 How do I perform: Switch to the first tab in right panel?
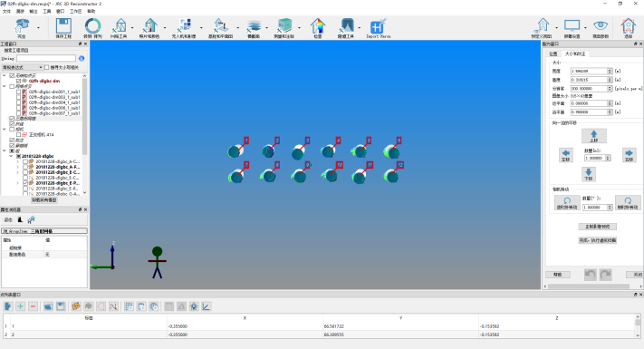[x=553, y=53]
